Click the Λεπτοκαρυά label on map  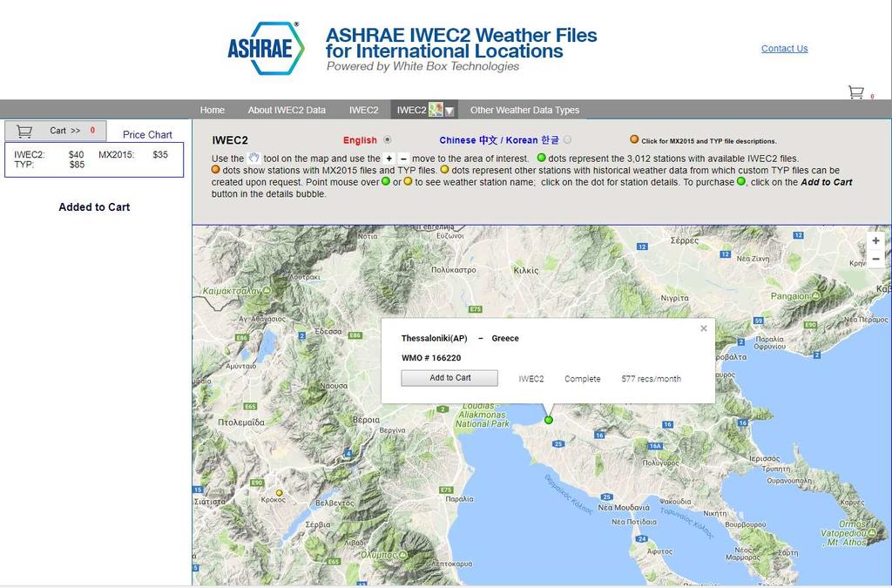(x=451, y=564)
